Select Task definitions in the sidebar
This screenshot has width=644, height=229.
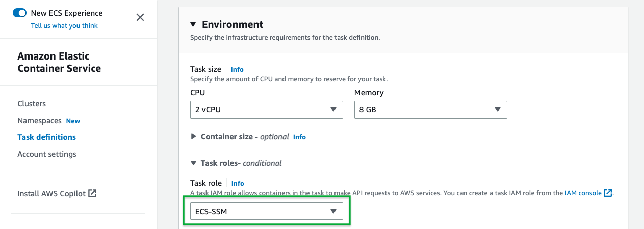(x=46, y=137)
